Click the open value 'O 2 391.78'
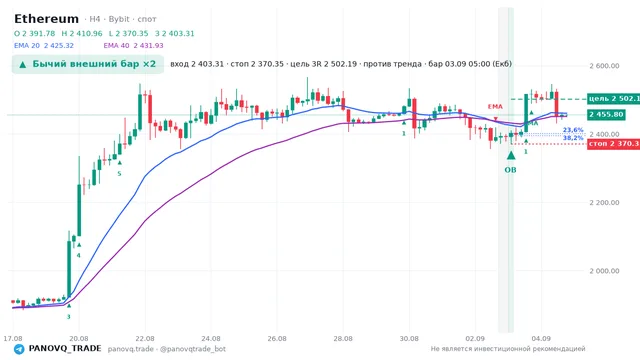The height and width of the screenshot is (360, 640). point(35,33)
